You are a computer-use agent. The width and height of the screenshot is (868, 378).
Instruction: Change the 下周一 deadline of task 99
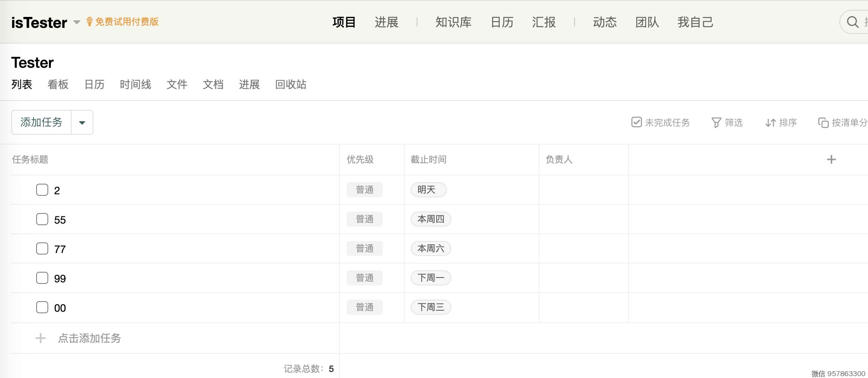point(431,278)
